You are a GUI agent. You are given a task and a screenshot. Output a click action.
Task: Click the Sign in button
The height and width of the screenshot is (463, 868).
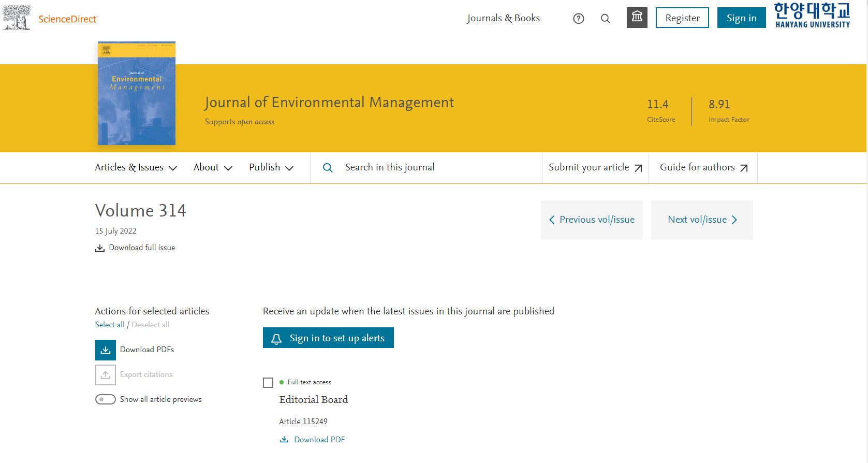[741, 18]
